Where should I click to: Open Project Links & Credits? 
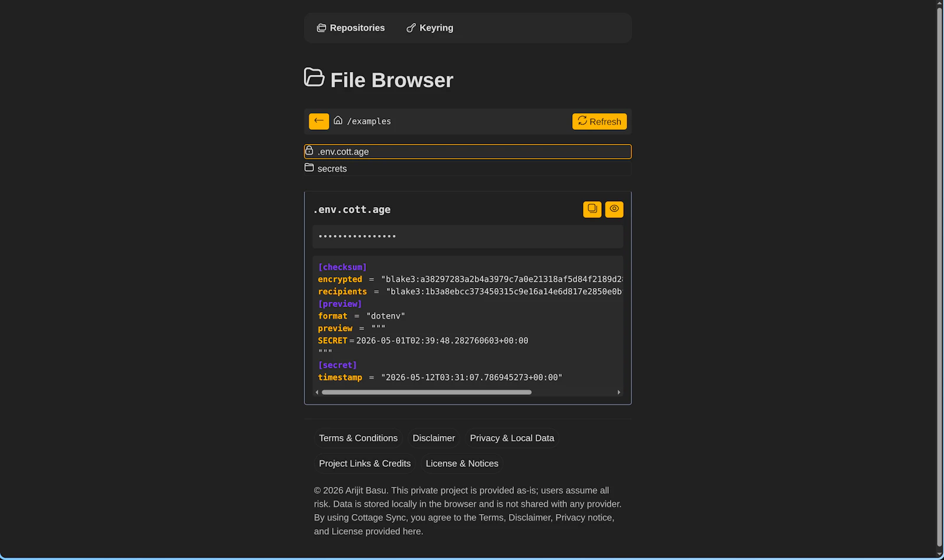(x=365, y=464)
